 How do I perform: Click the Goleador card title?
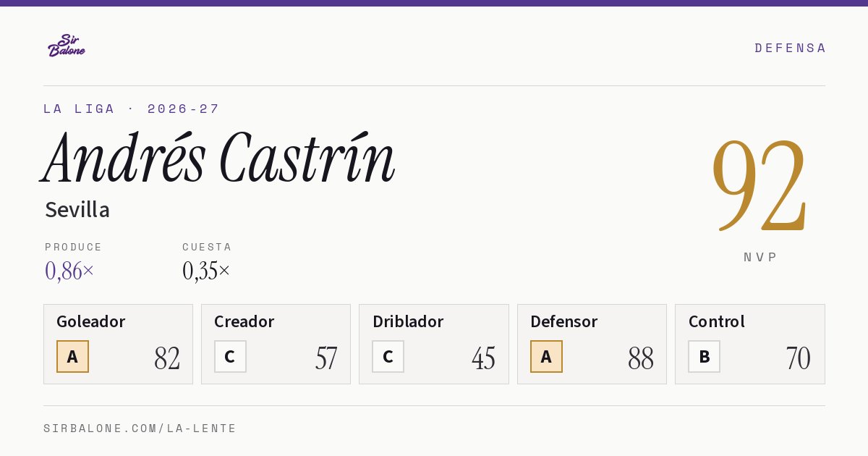(91, 321)
